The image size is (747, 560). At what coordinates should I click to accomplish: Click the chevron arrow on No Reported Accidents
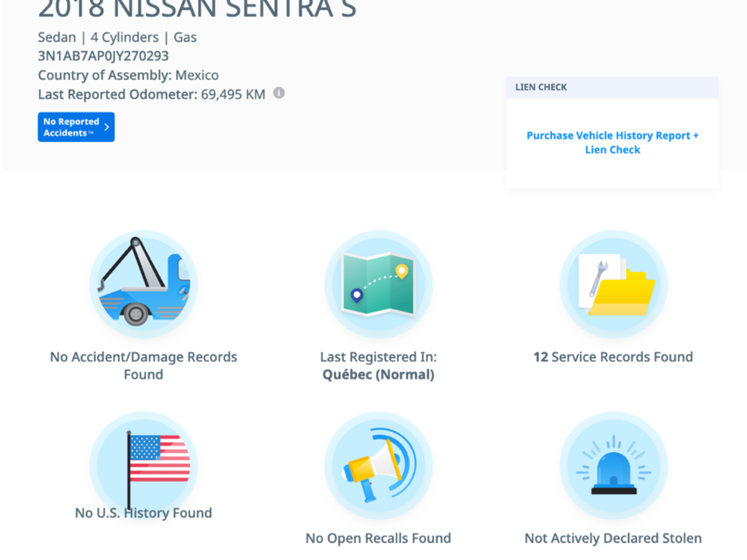coord(107,127)
